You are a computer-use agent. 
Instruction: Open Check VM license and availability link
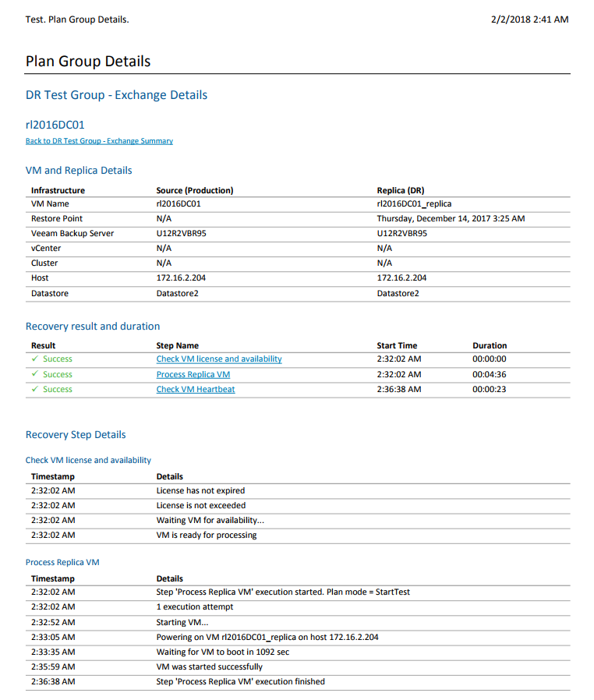tap(219, 359)
